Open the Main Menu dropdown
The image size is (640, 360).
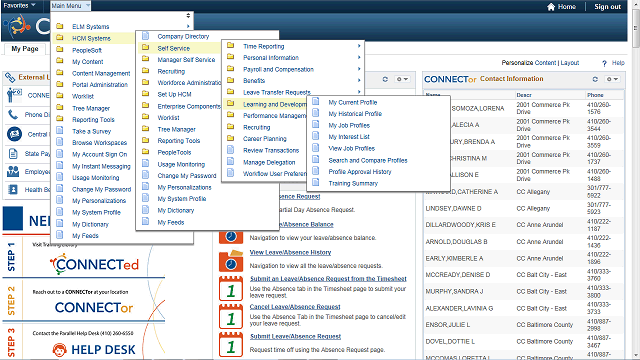click(70, 6)
